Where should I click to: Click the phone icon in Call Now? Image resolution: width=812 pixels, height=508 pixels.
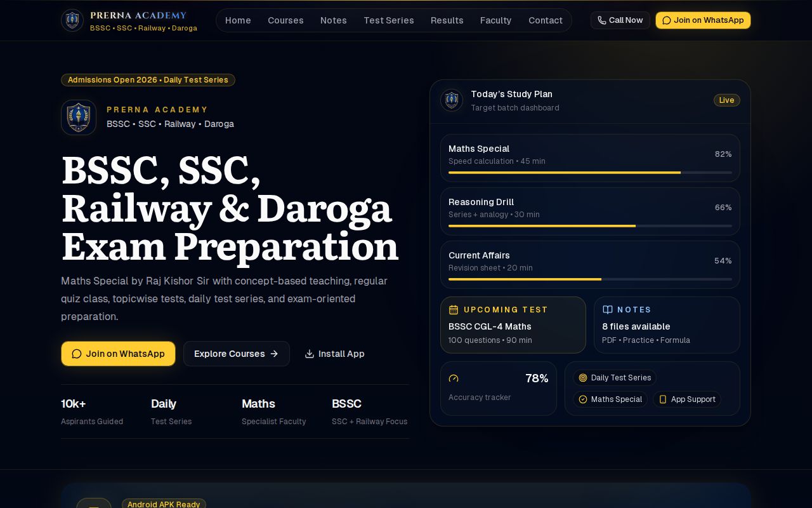[x=602, y=20]
